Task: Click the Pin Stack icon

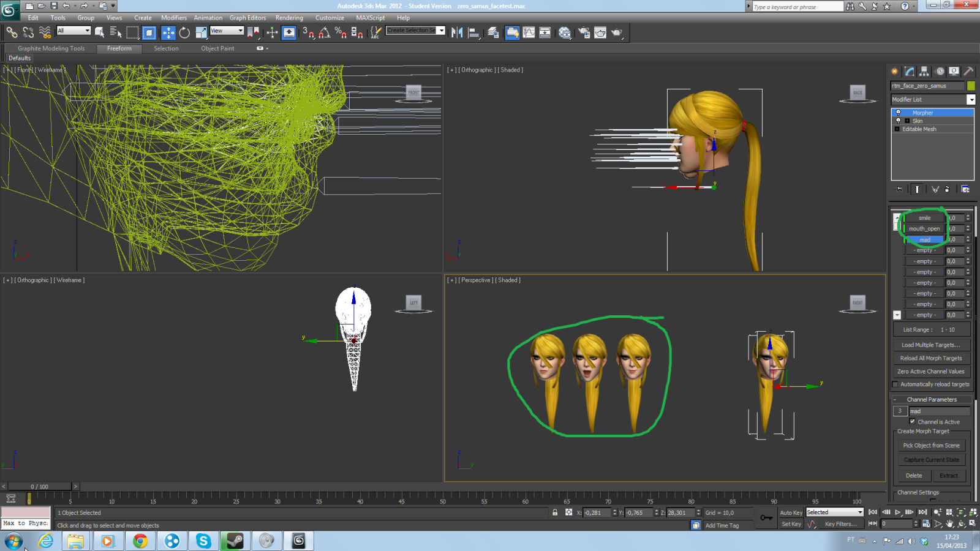Action: point(899,189)
